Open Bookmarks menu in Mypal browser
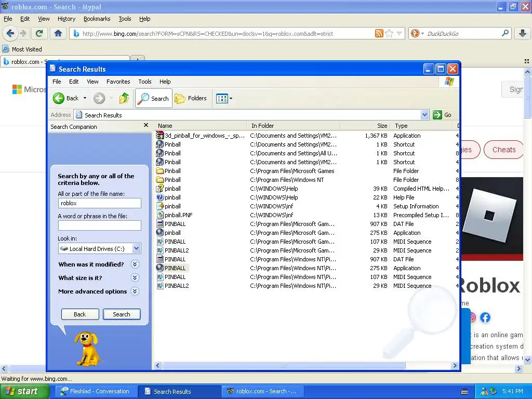The width and height of the screenshot is (532, 399). (97, 19)
